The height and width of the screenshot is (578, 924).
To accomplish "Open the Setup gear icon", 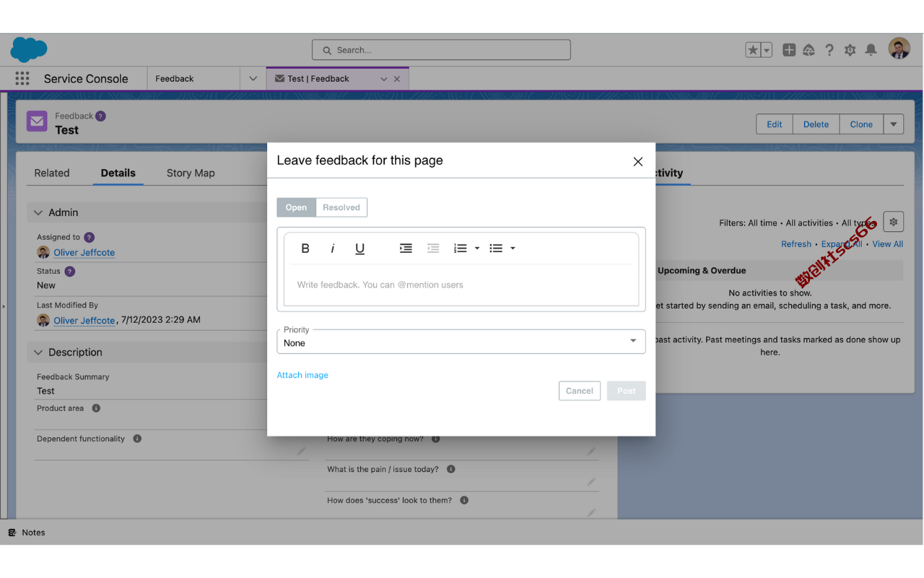I will [x=850, y=50].
